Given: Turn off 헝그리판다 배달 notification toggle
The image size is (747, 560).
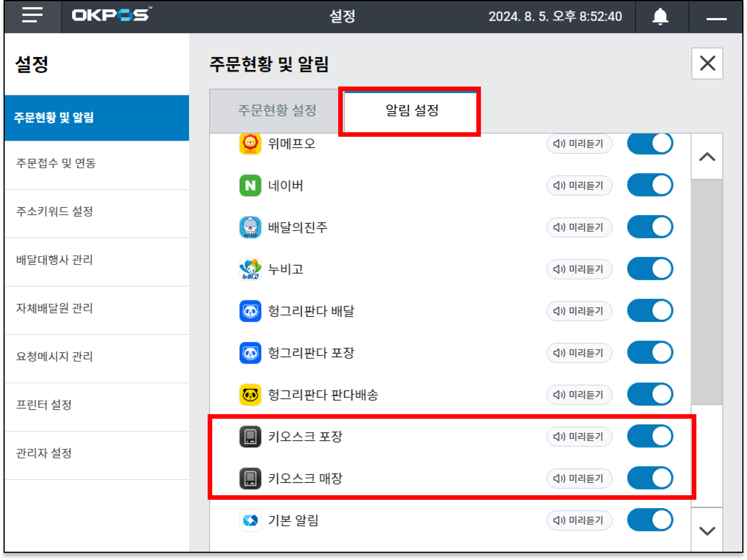Looking at the screenshot, I should pos(650,311).
